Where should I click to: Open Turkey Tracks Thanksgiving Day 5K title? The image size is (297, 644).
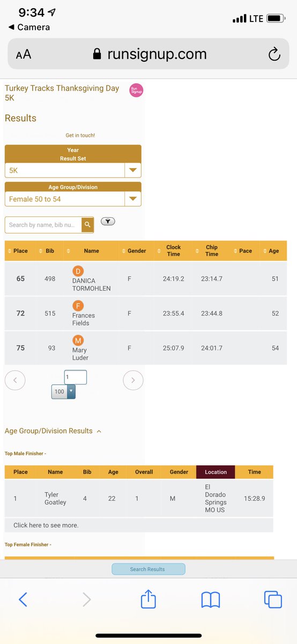pyautogui.click(x=62, y=93)
